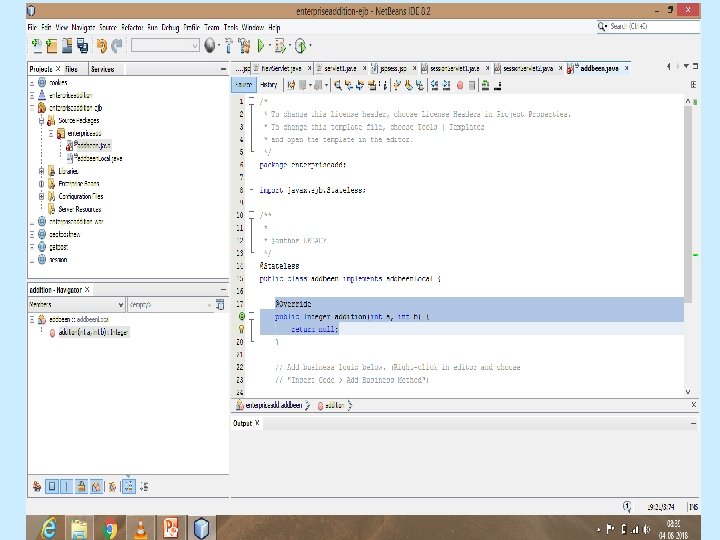Click the red Start Macro Recording icon
Viewport: 720px width, 540px height.
tap(460, 85)
